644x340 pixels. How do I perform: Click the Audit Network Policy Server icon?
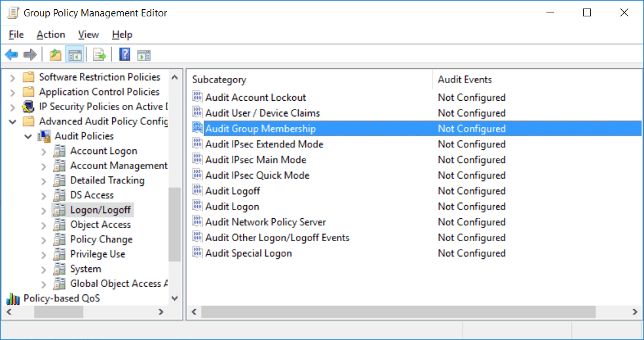tap(198, 221)
